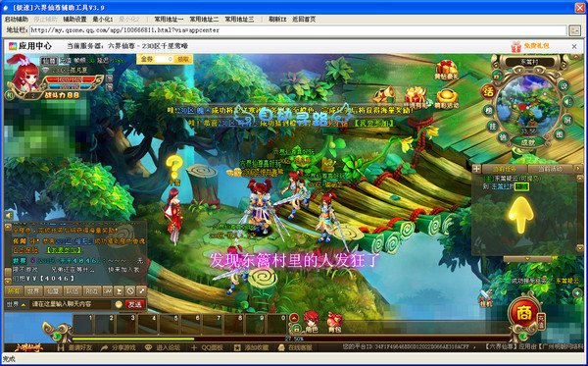Click 最小化1 in the toolbar

point(102,20)
